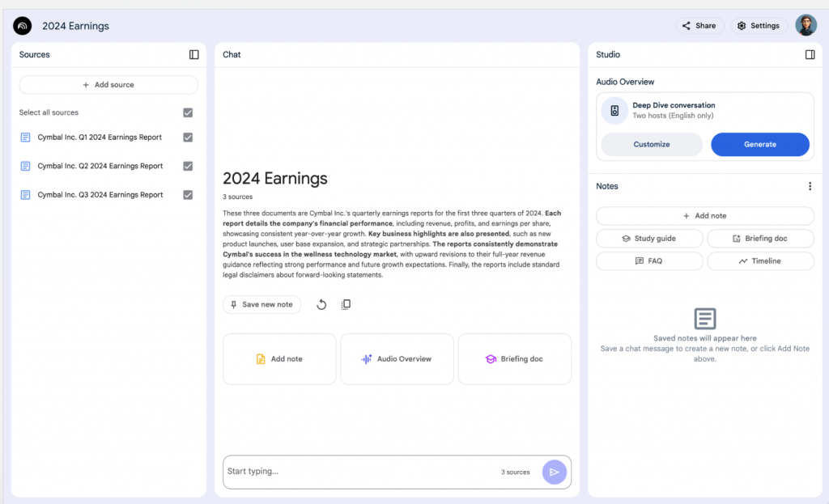Open the Notes overflow menu
829x504 pixels.
810,185
